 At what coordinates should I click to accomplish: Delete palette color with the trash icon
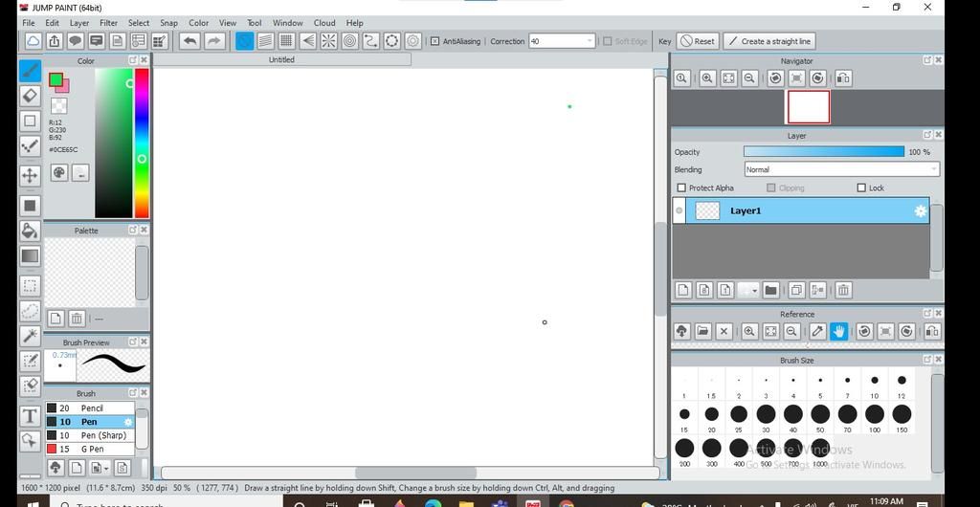(x=77, y=319)
